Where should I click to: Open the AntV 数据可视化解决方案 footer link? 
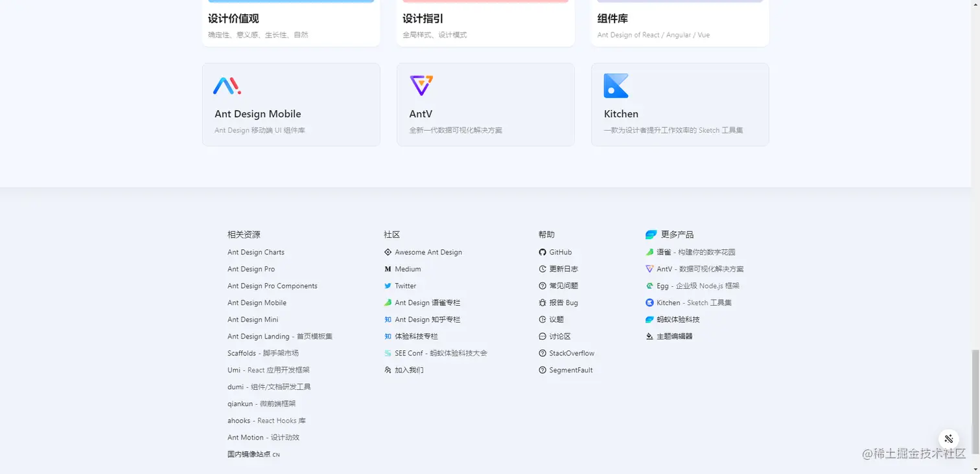coord(700,269)
